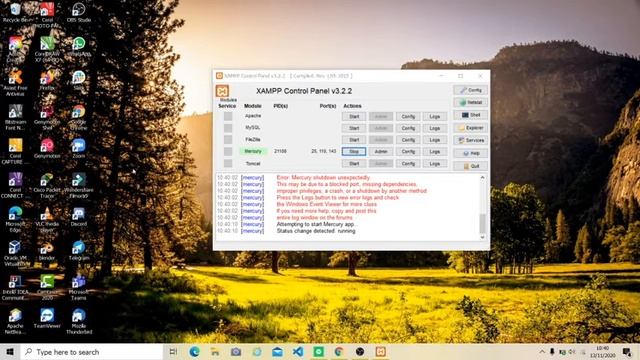This screenshot has width=640, height=360.
Task: Toggle the Apache service checkbox
Action: pyautogui.click(x=228, y=116)
